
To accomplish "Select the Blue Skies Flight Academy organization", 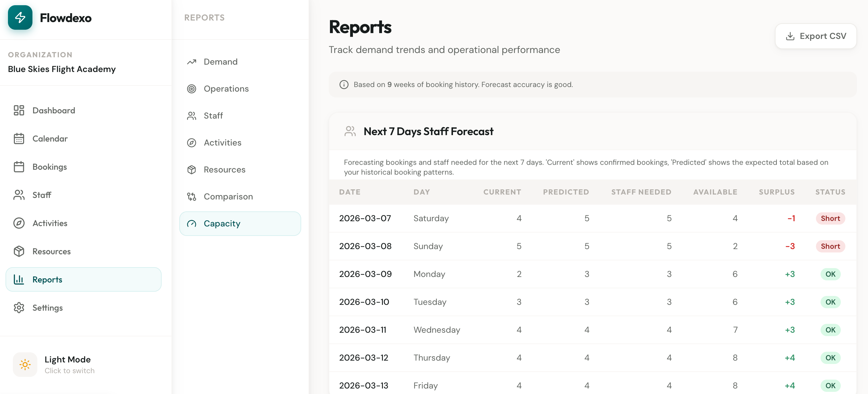I will [62, 69].
